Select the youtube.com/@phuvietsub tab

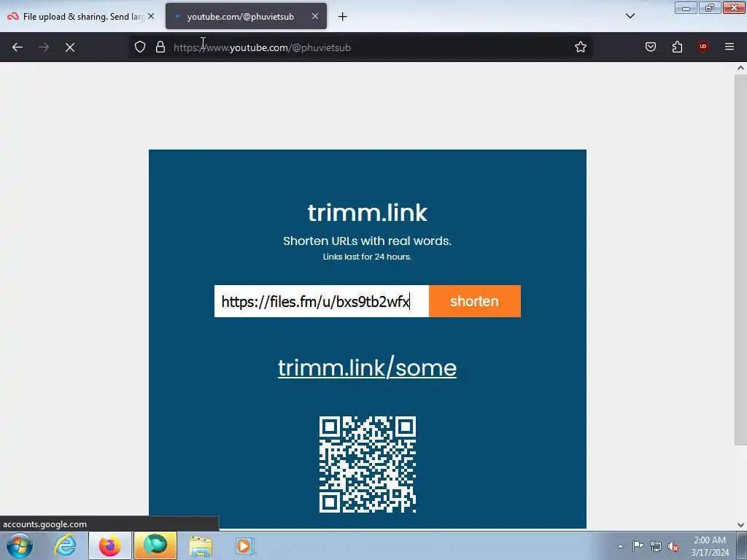tap(247, 17)
